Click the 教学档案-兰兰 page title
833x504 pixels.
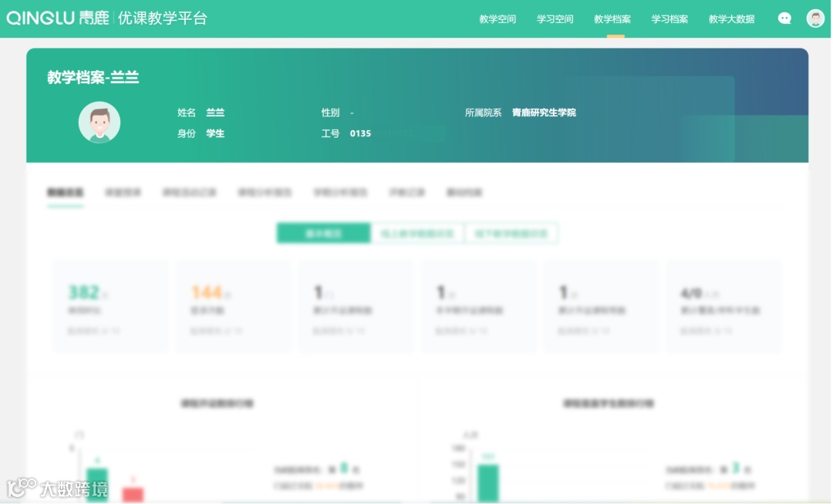pos(93,78)
